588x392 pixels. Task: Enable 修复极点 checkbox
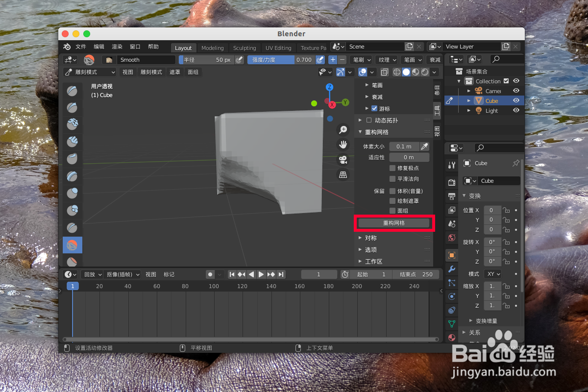click(392, 168)
